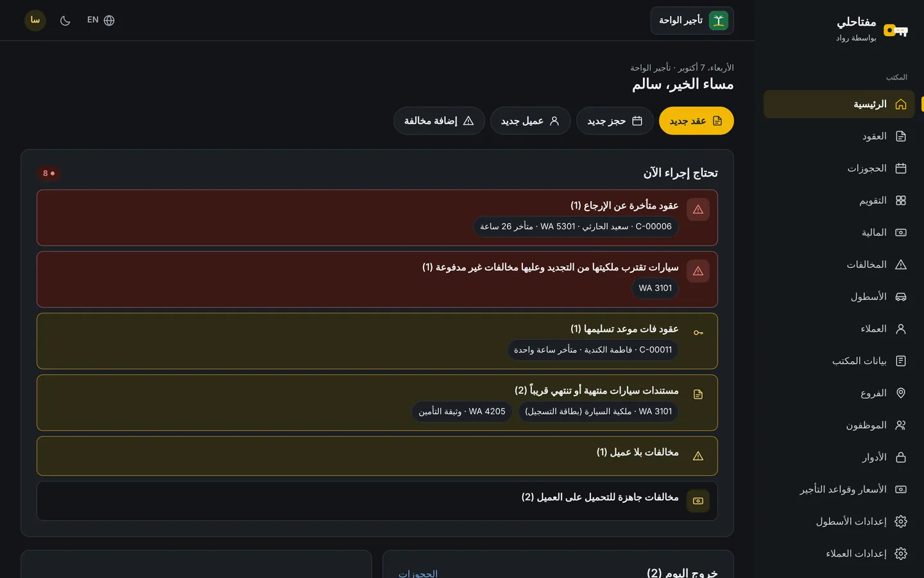Screen dimensions: 924x578
Task: Go to الحجوزات bookings in sidebar
Action: 839,168
